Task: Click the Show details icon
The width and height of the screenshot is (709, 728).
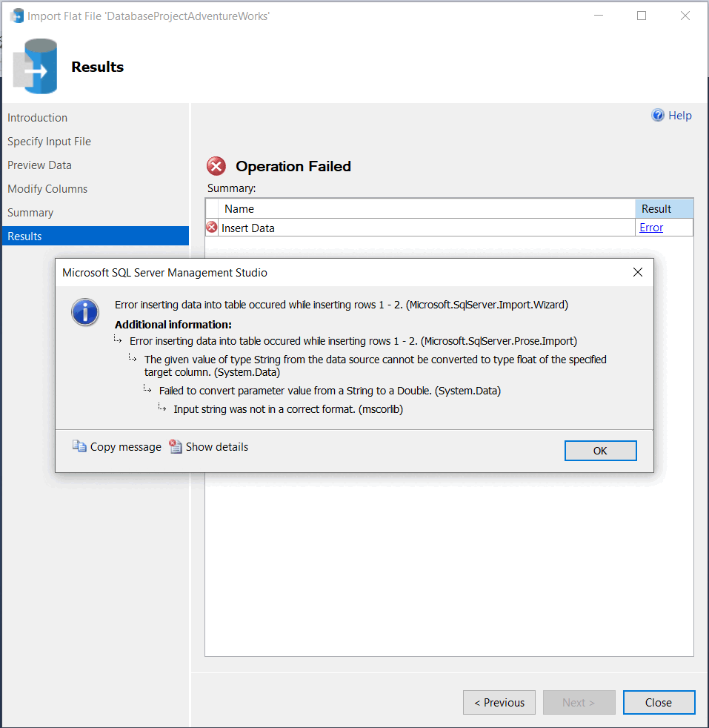Action: tap(176, 446)
